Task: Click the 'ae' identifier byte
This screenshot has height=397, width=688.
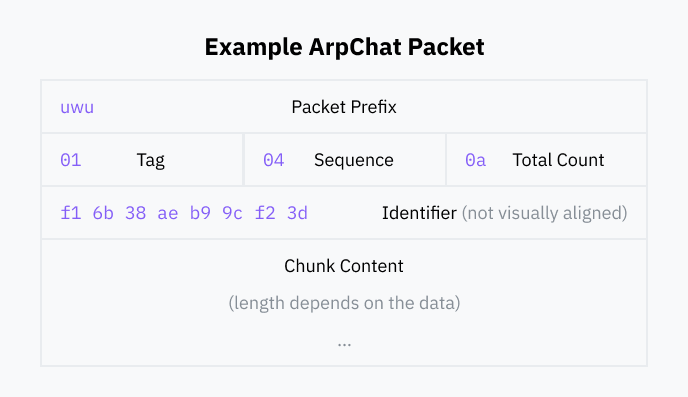Action: [x=168, y=213]
